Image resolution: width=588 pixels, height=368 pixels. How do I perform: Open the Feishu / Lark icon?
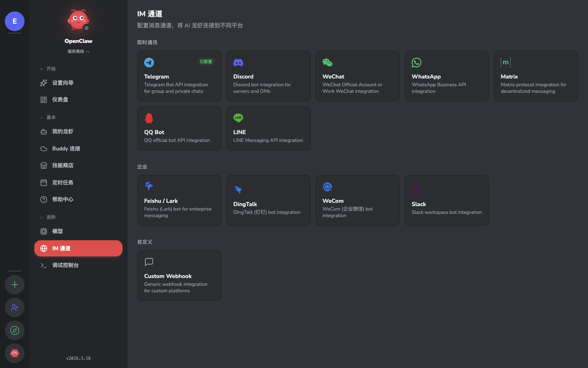tap(149, 187)
